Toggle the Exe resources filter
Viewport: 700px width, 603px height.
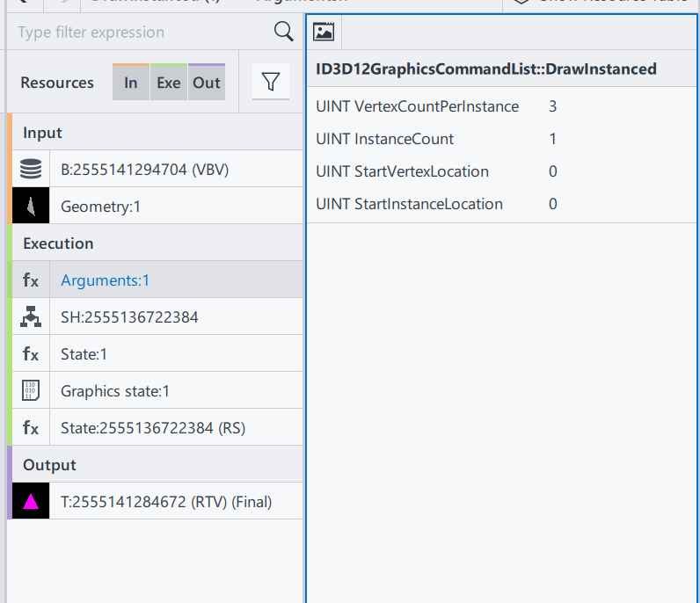[168, 83]
